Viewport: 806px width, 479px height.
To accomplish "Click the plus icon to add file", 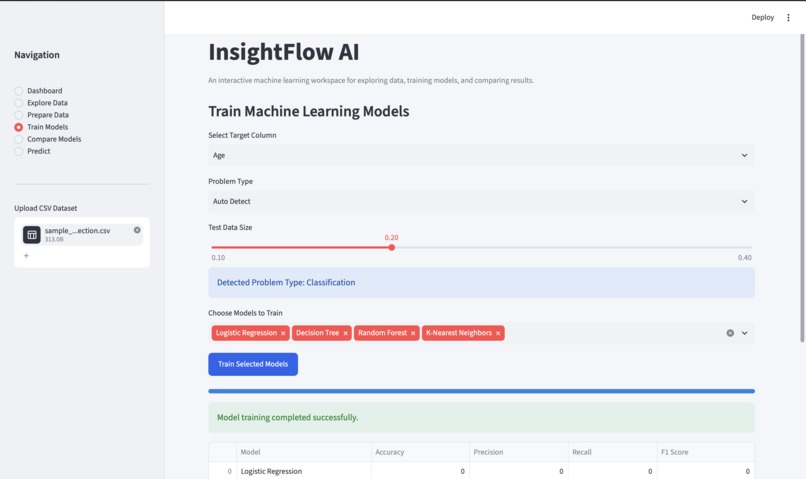I will coord(26,255).
